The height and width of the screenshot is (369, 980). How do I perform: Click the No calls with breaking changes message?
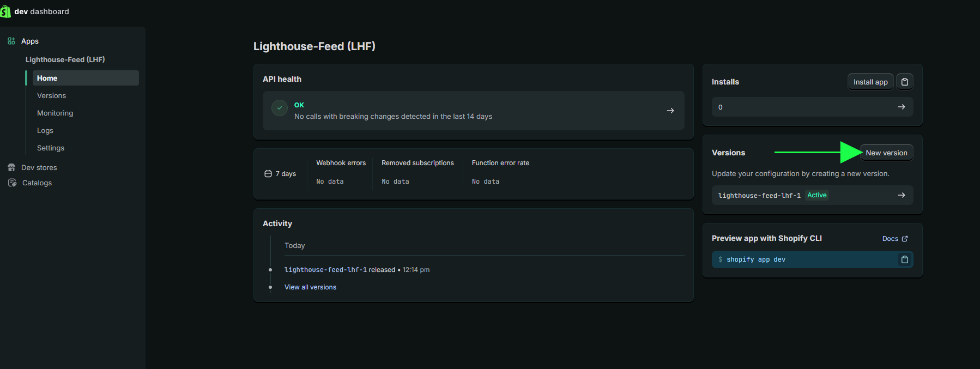click(x=393, y=116)
